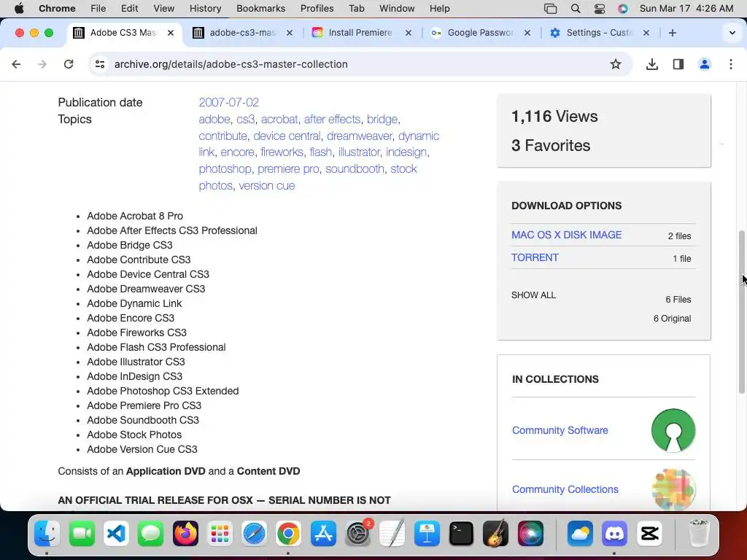Show all download files
The width and height of the screenshot is (747, 560).
(x=533, y=295)
